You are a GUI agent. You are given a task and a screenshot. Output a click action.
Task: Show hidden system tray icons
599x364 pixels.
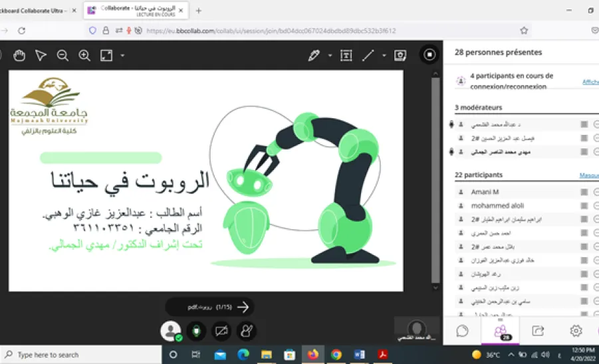[511, 355]
